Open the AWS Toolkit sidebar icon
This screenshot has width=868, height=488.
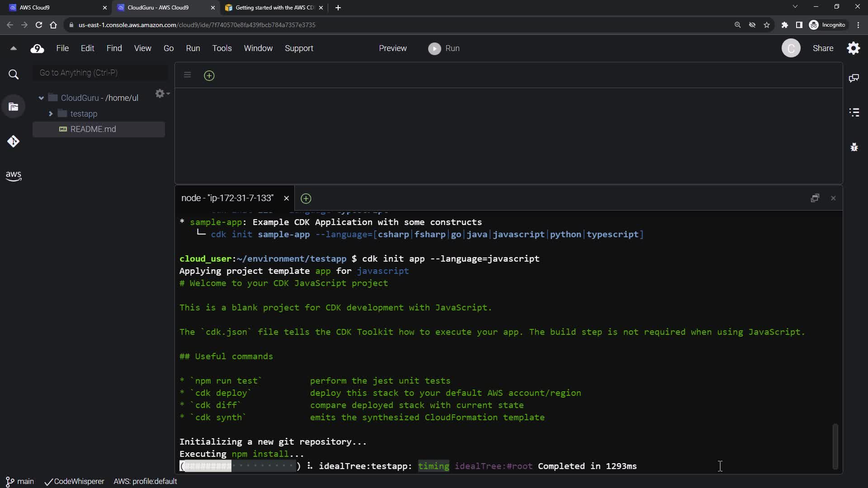point(14,176)
